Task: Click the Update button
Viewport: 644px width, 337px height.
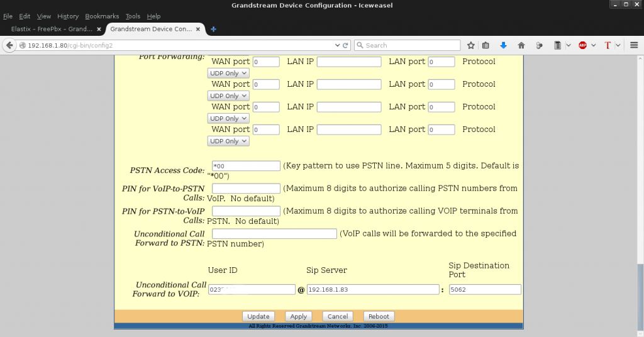Action: pyautogui.click(x=258, y=316)
